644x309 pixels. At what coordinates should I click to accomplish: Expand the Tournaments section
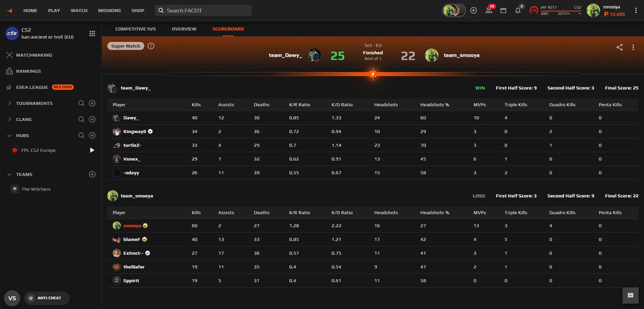coord(9,103)
